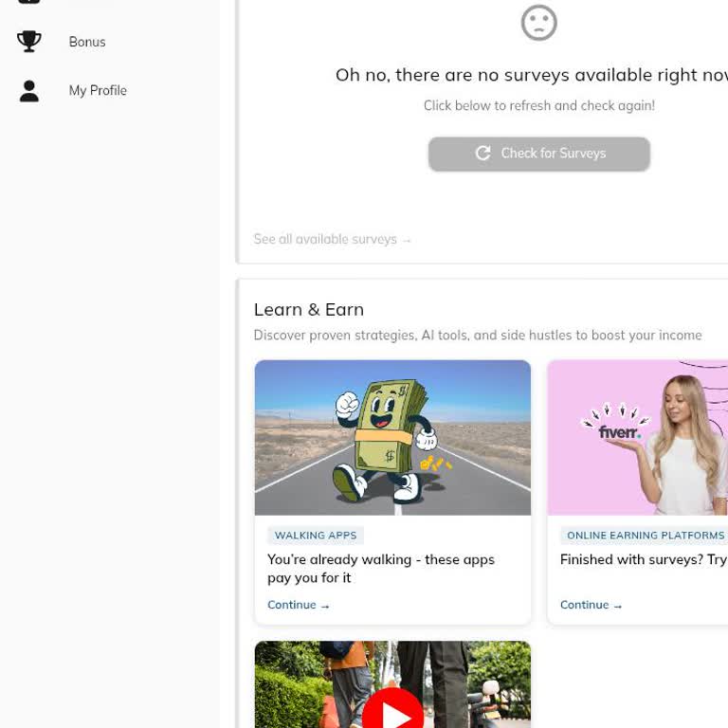Viewport: 728px width, 728px height.
Task: Click the Learn & Earn heading
Action: tap(309, 310)
